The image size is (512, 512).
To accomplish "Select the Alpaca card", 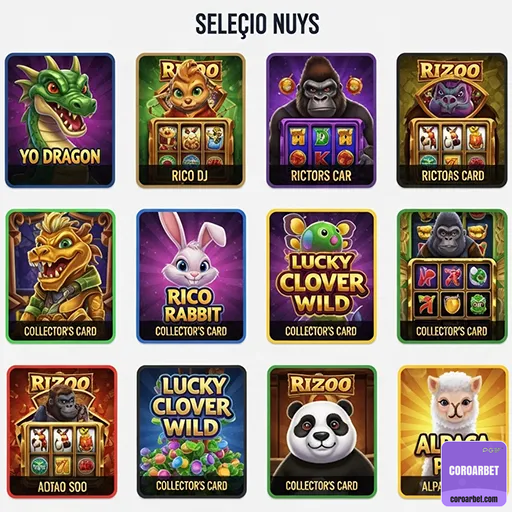I will 453,432.
